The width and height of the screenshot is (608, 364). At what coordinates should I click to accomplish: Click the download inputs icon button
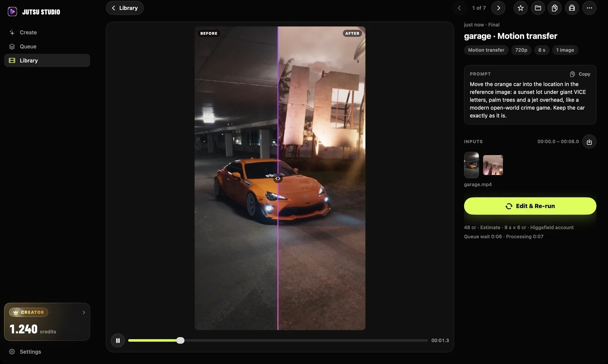(x=589, y=141)
